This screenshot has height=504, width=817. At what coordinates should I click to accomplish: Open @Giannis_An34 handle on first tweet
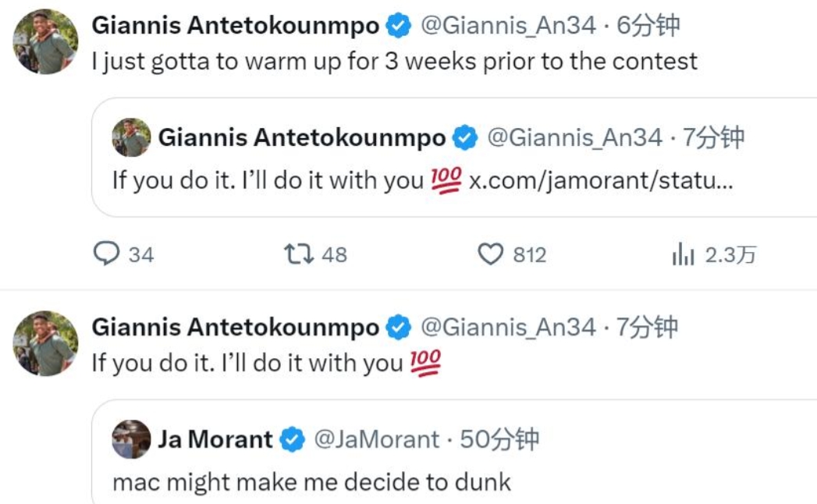[x=509, y=27]
